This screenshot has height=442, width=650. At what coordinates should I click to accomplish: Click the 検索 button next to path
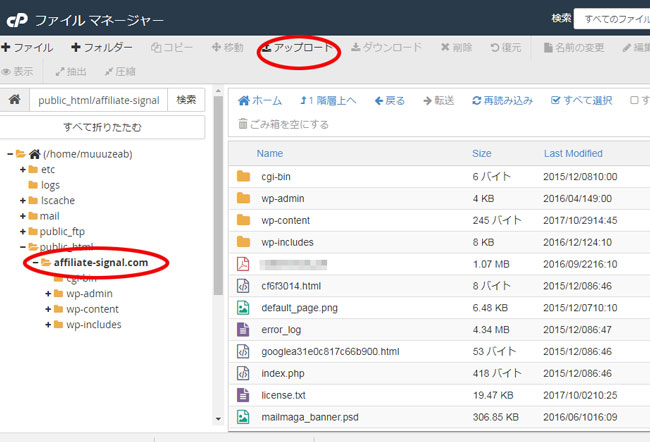(x=186, y=100)
